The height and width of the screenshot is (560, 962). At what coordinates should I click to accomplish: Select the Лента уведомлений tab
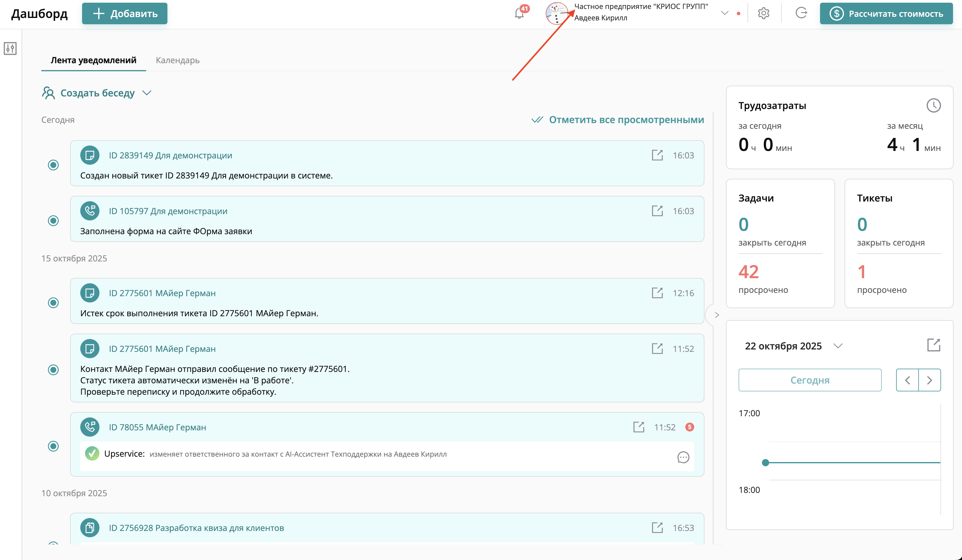pyautogui.click(x=93, y=60)
